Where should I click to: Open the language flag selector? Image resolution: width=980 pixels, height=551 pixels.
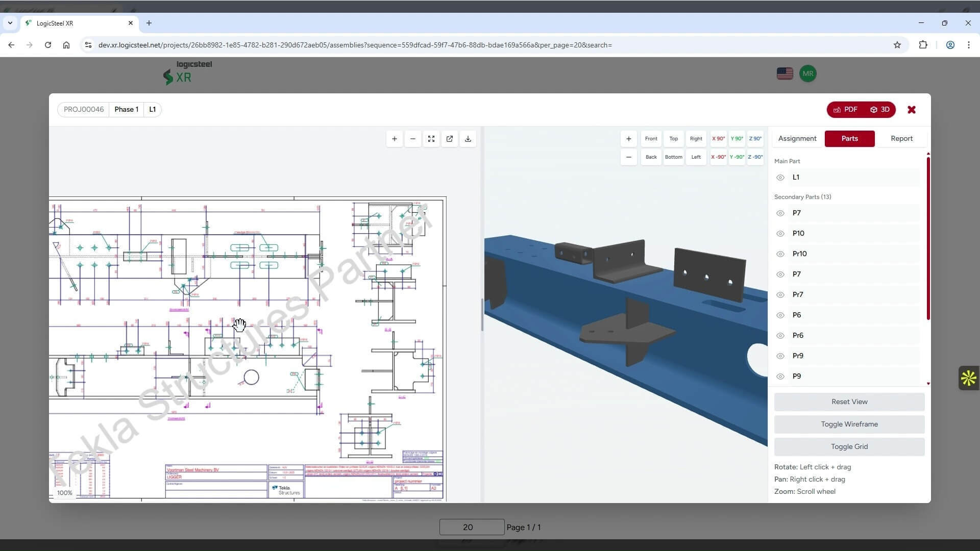coord(785,73)
